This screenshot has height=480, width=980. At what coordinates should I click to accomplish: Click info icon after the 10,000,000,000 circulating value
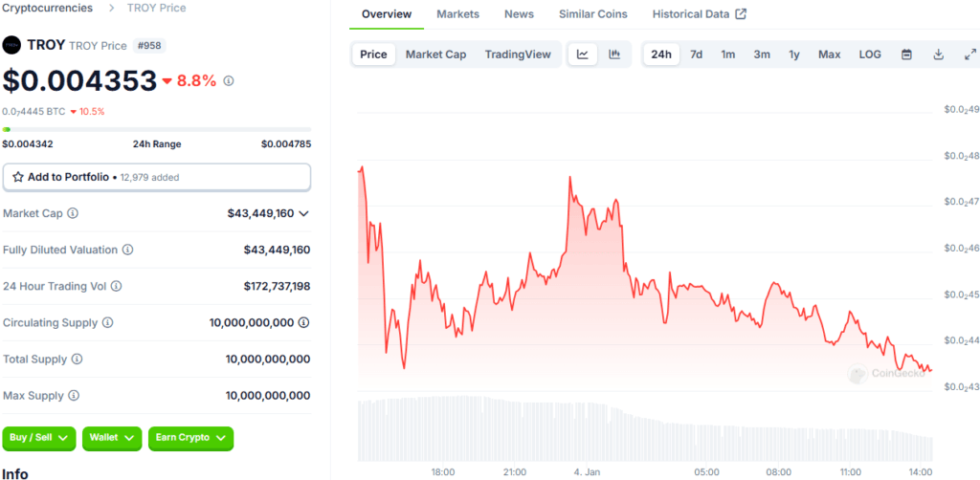click(x=303, y=322)
